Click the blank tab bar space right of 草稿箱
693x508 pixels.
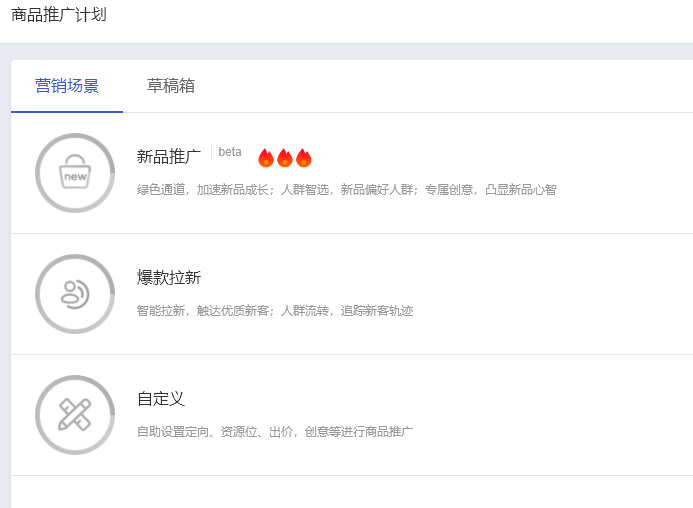tap(450, 86)
